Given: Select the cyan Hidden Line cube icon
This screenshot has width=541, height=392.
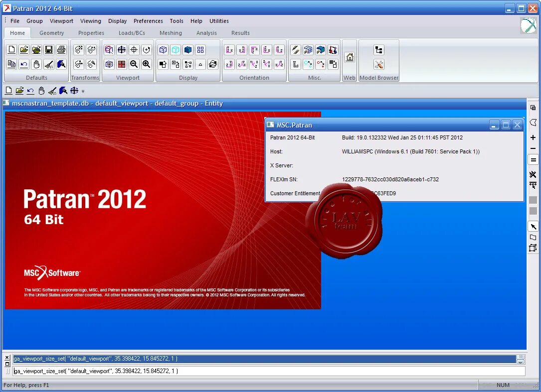Looking at the screenshot, I should pos(176,50).
